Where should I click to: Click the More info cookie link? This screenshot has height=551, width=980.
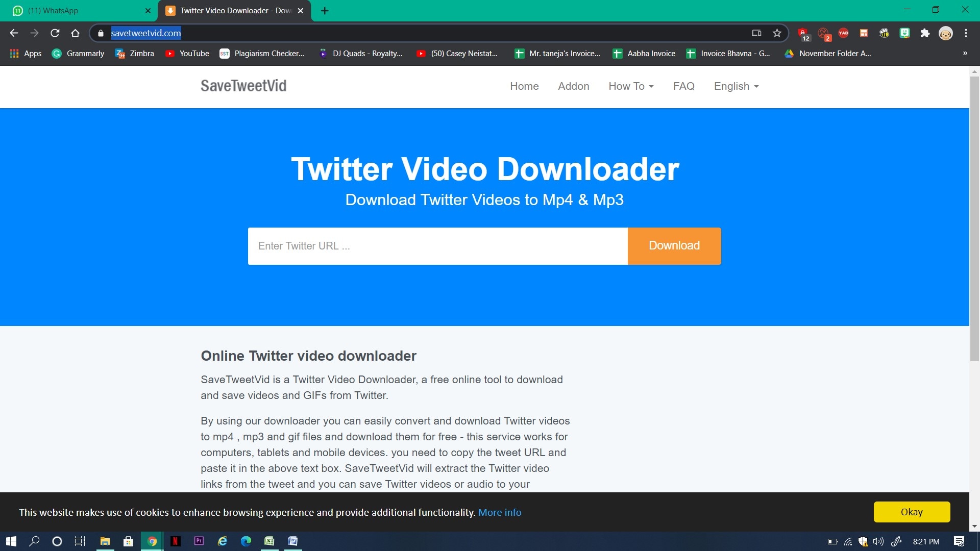[500, 512]
